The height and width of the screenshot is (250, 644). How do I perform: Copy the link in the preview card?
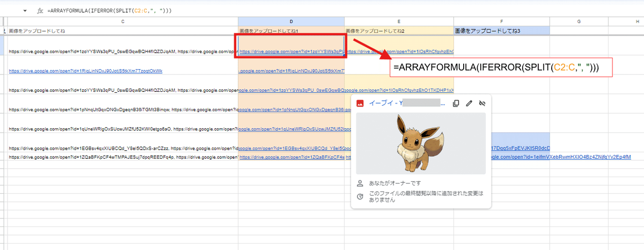click(456, 103)
